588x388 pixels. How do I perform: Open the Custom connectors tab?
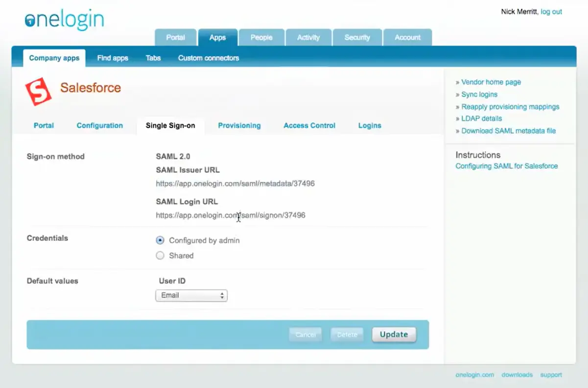(x=208, y=58)
